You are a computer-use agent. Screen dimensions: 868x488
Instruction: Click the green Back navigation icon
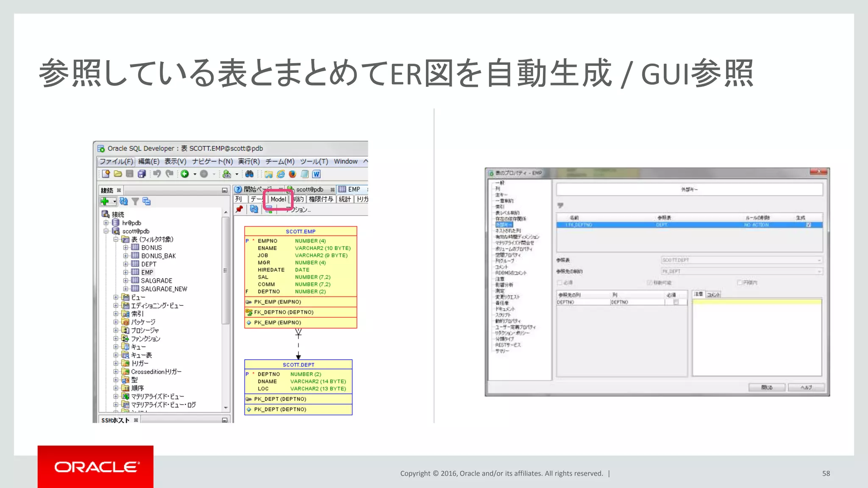184,174
